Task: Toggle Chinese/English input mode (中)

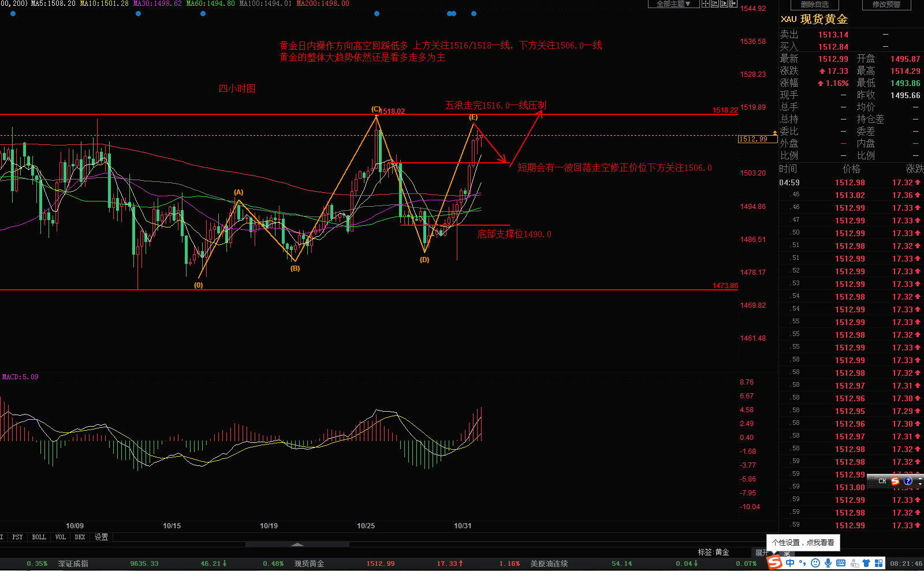Action: 790,563
